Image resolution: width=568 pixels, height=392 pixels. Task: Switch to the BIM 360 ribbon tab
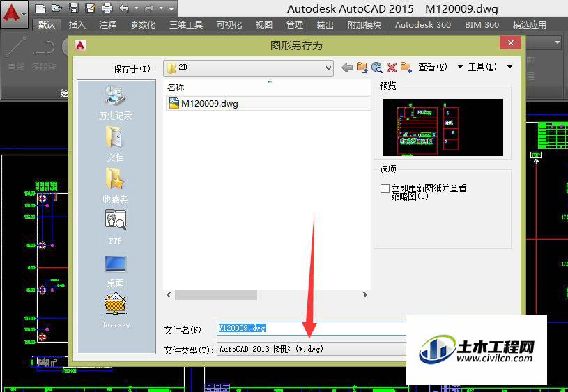coord(482,24)
